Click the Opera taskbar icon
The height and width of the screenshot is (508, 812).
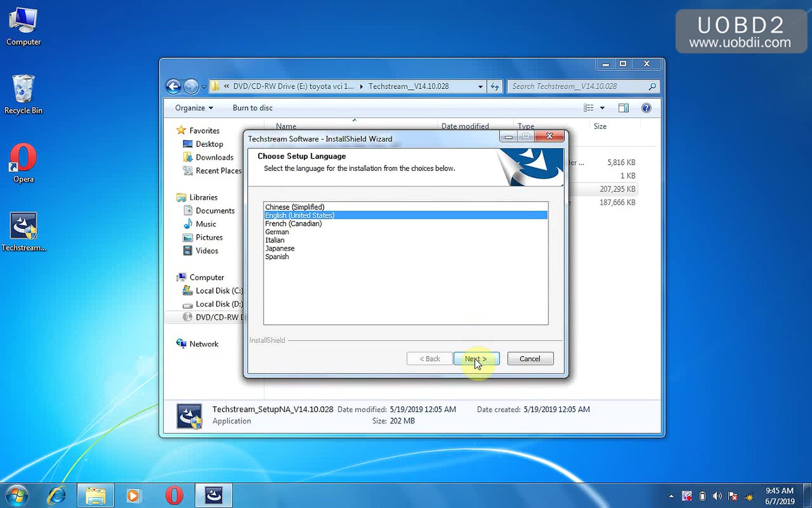174,495
